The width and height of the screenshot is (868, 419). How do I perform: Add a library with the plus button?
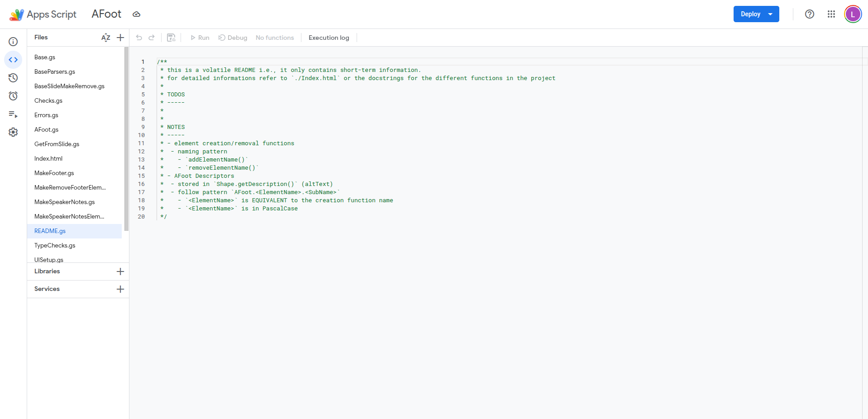[120, 271]
